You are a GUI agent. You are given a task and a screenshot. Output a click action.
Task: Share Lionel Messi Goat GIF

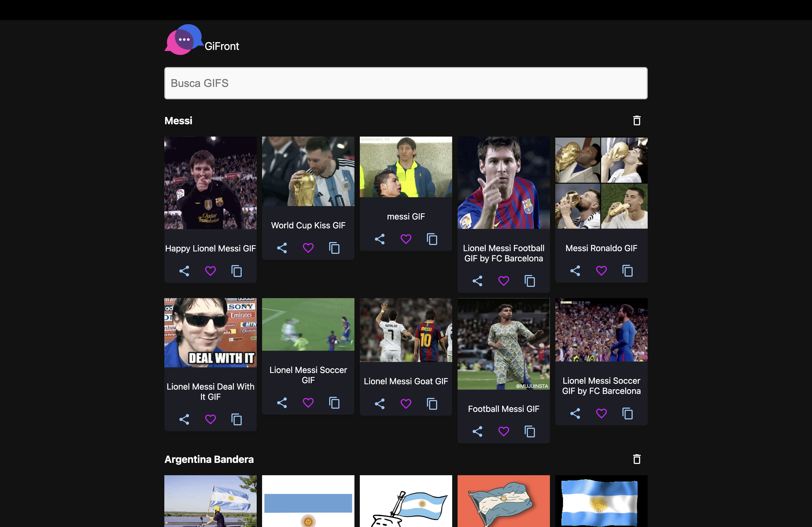380,404
